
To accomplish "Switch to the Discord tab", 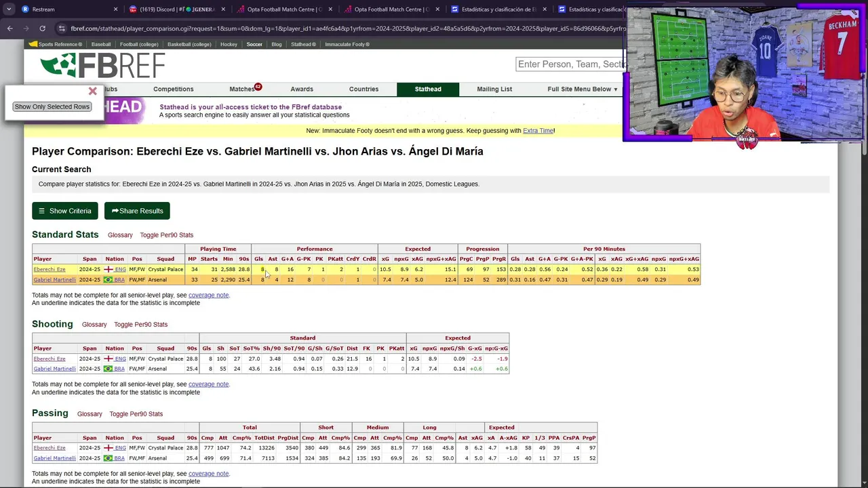I will 176,9.
